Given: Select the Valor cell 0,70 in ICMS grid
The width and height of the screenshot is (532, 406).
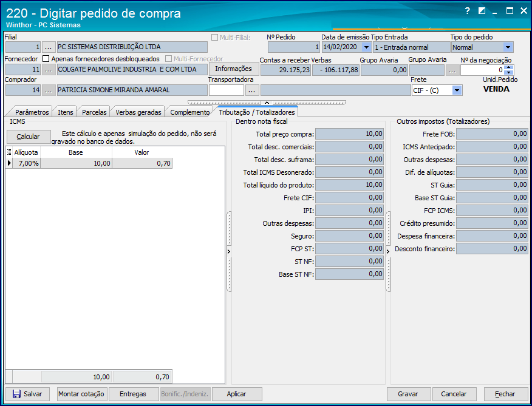Looking at the screenshot, I should tap(142, 163).
